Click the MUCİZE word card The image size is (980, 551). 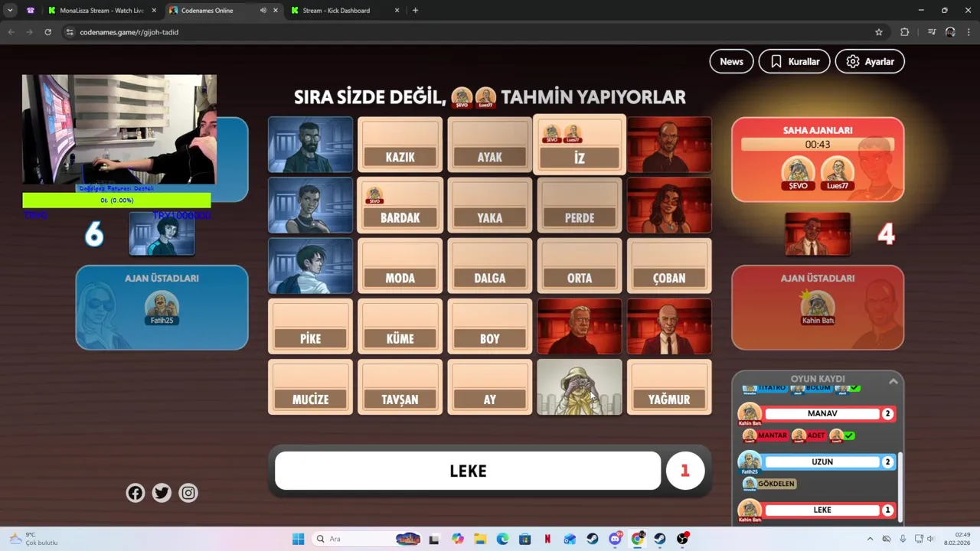point(310,387)
